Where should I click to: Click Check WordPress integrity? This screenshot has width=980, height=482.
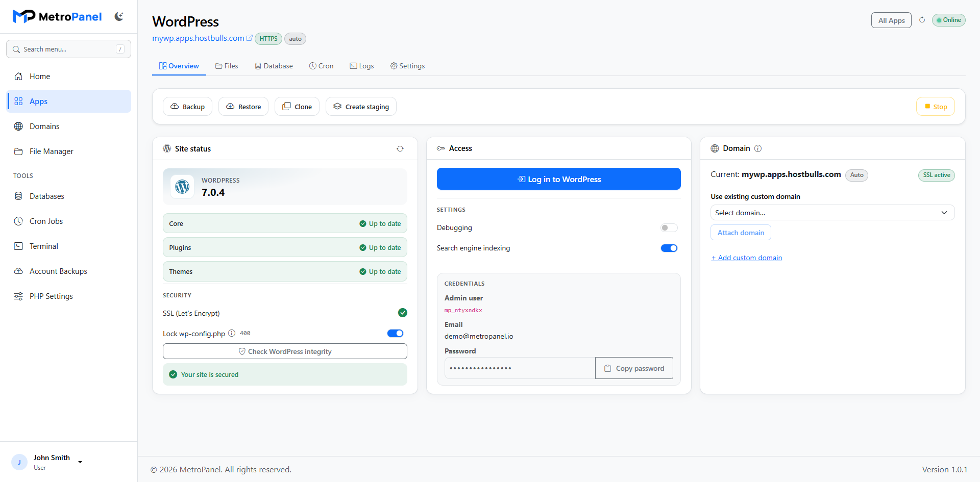click(x=285, y=351)
